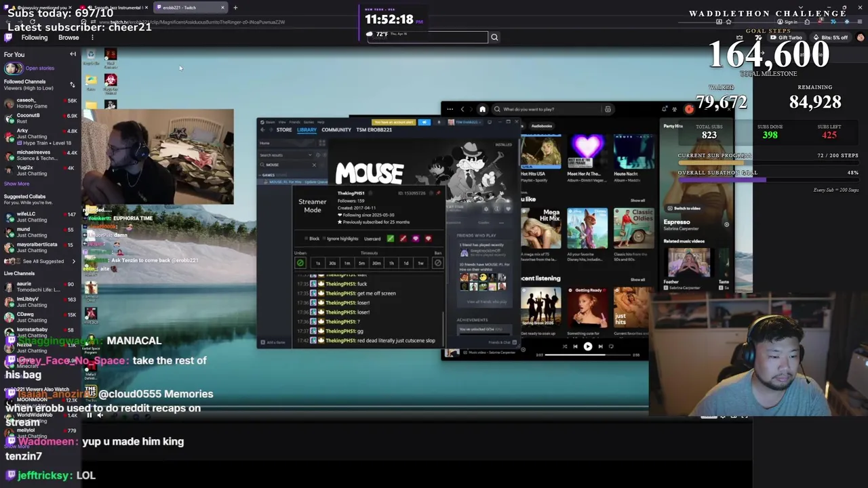Switch to erobb221 - Twitch browser tab
The height and width of the screenshot is (488, 868).
190,7
